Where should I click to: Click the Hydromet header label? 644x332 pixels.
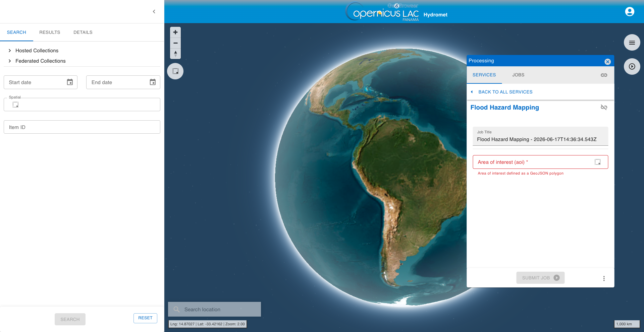[x=435, y=15]
